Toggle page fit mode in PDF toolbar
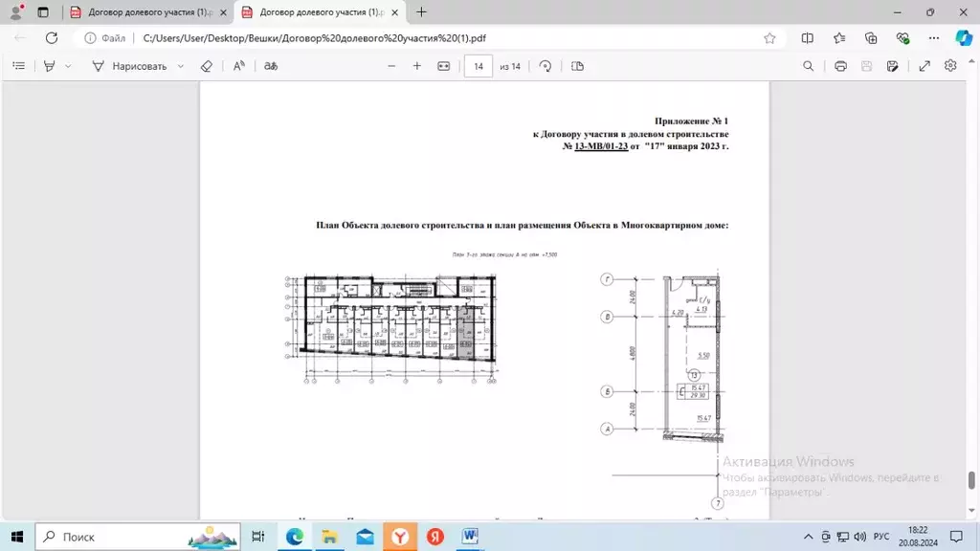 click(441, 66)
